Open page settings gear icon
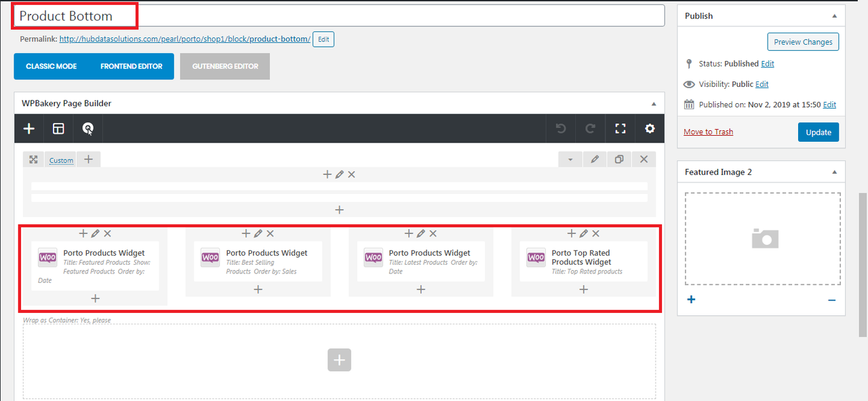Image resolution: width=868 pixels, height=401 pixels. [650, 128]
